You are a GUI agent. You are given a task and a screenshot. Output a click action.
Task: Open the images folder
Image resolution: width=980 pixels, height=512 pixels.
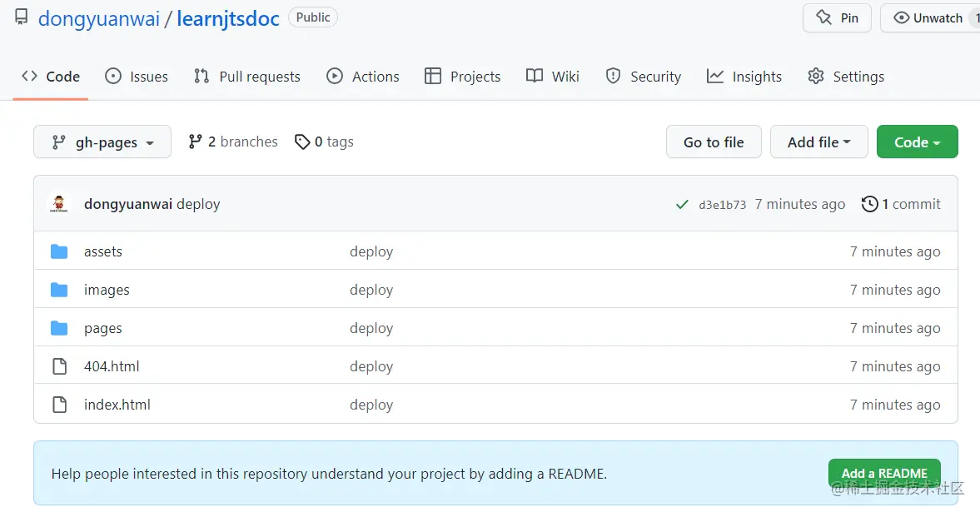[x=107, y=290]
